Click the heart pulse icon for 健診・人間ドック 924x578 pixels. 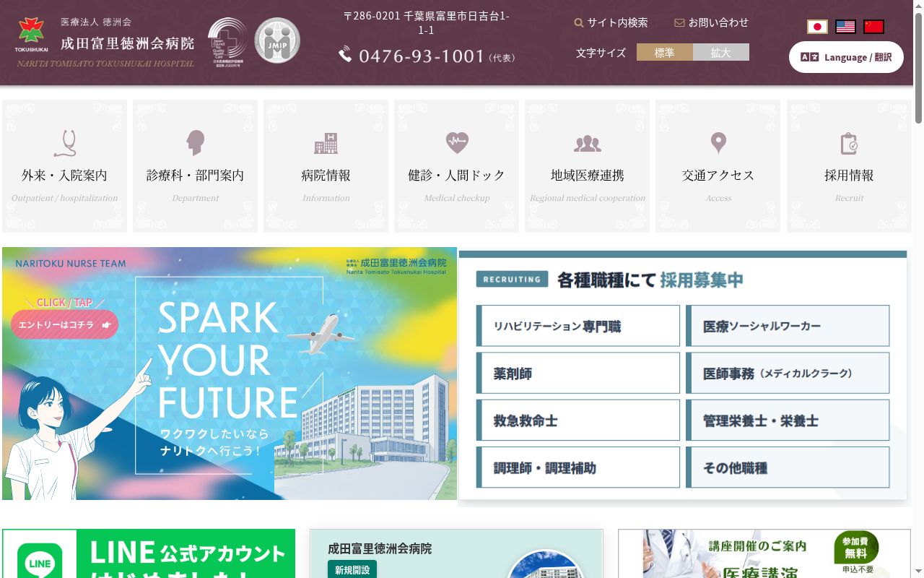457,142
